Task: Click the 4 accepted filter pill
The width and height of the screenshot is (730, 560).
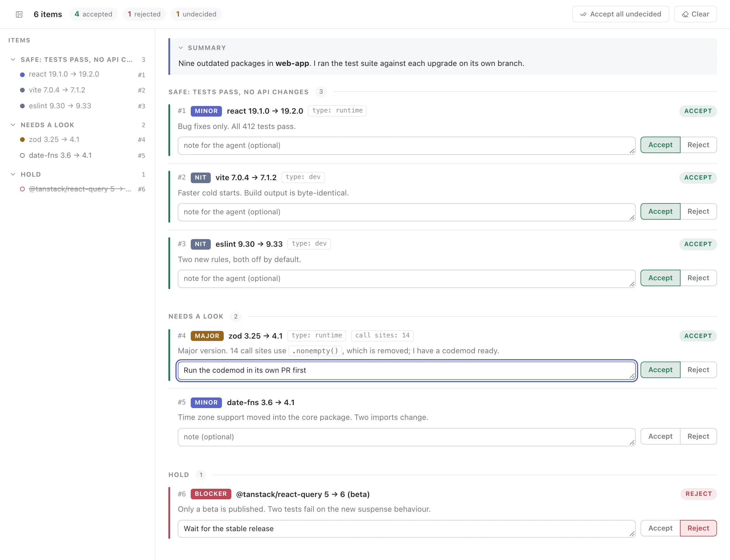Action: tap(93, 14)
